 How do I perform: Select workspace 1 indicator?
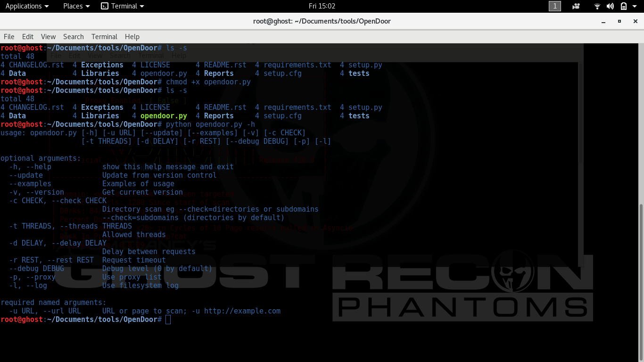[555, 6]
